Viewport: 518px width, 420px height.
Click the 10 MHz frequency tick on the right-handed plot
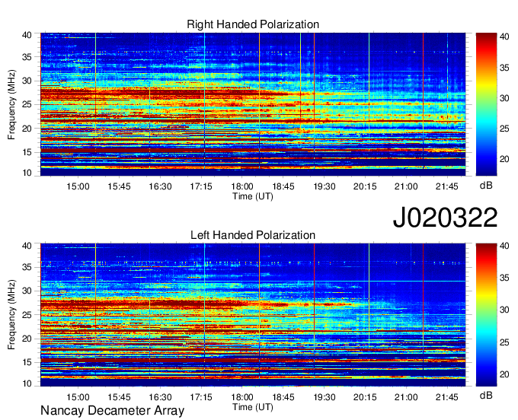[x=27, y=173]
